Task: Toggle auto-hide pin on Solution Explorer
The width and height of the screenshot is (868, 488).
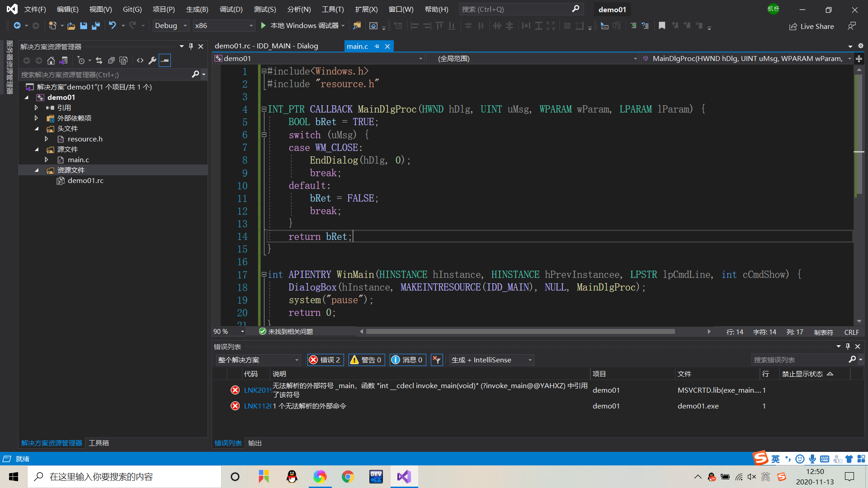Action: 191,47
